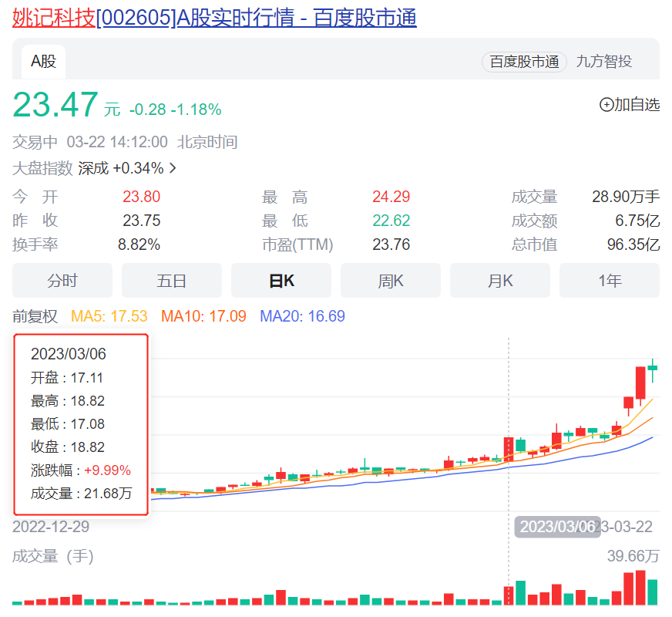This screenshot has width=672, height=617.
Task: Select the A股 tab
Action: tap(43, 62)
